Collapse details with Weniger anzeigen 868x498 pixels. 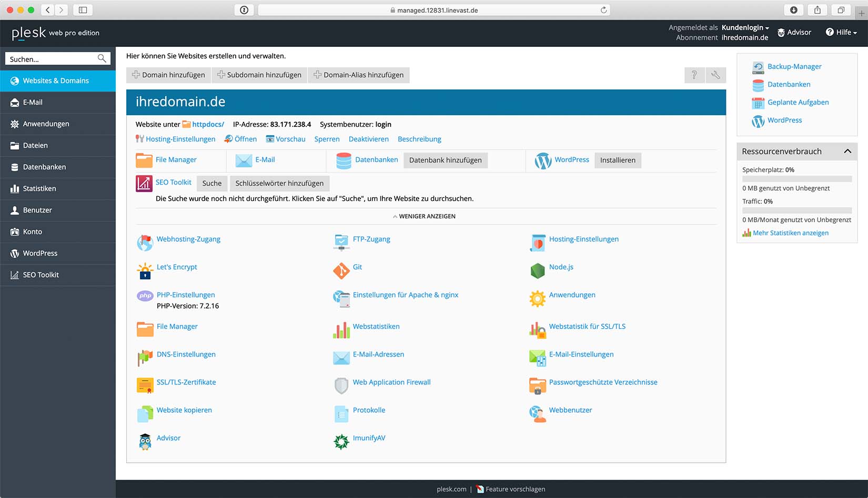pos(424,216)
